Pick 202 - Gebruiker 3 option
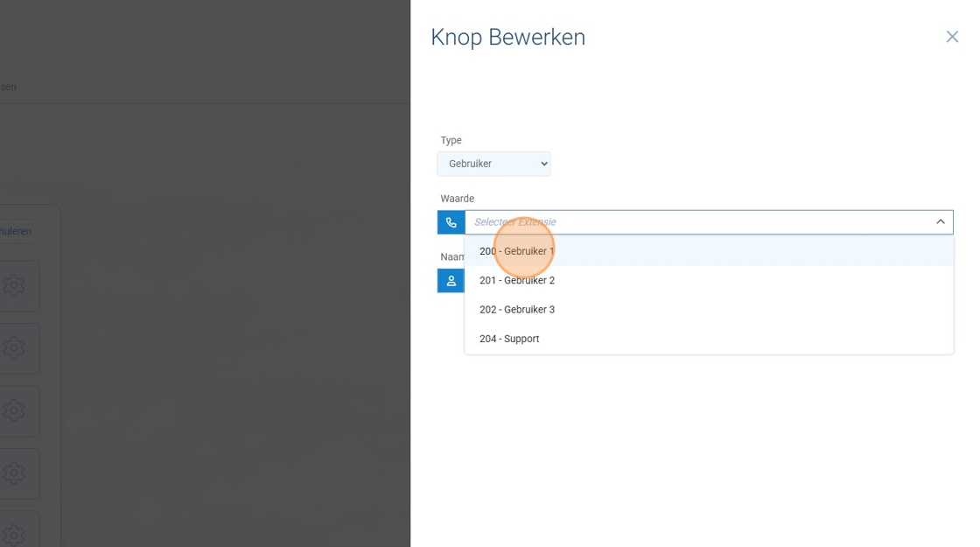Viewport: 980px width, 547px height. [x=516, y=310]
